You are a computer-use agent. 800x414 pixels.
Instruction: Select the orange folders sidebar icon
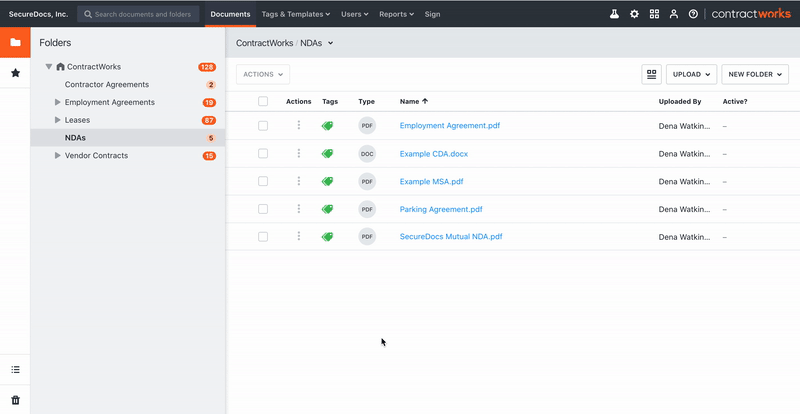click(x=15, y=42)
